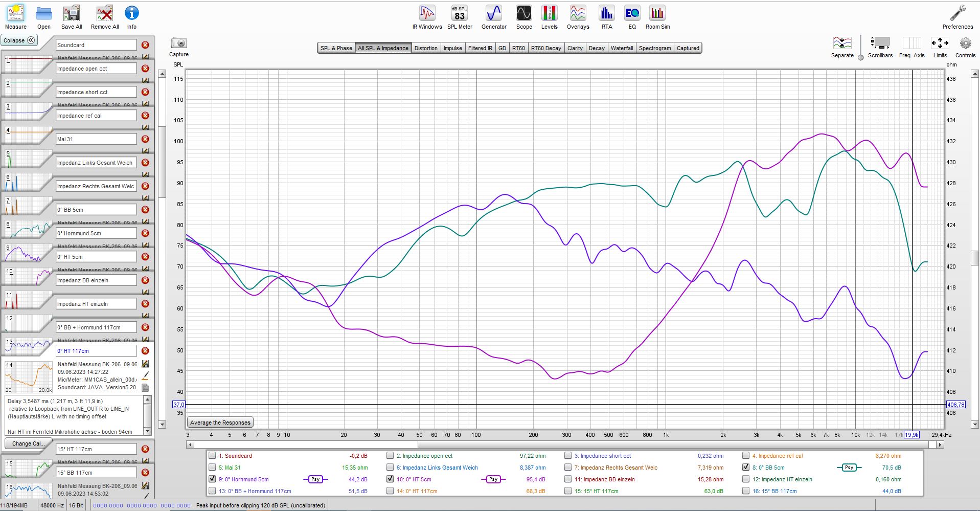Screen dimensions: 980x511
Task: Open the RTA analyzer
Action: 607,17
